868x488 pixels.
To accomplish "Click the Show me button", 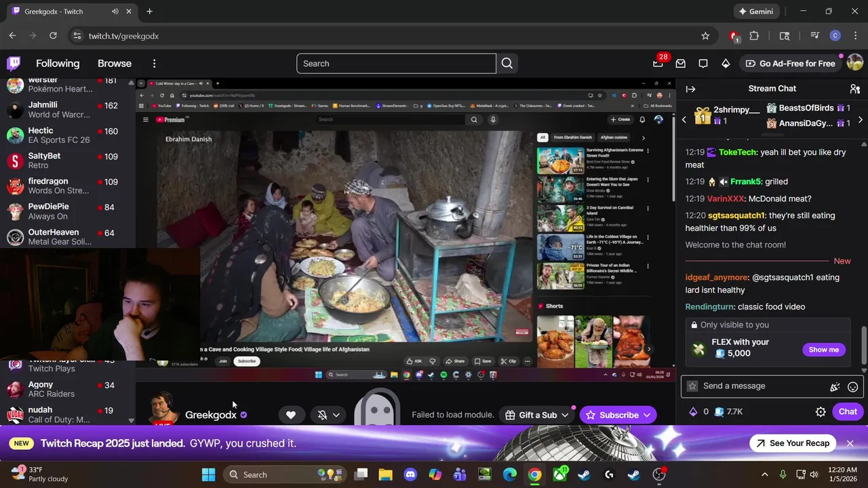I will (x=823, y=350).
